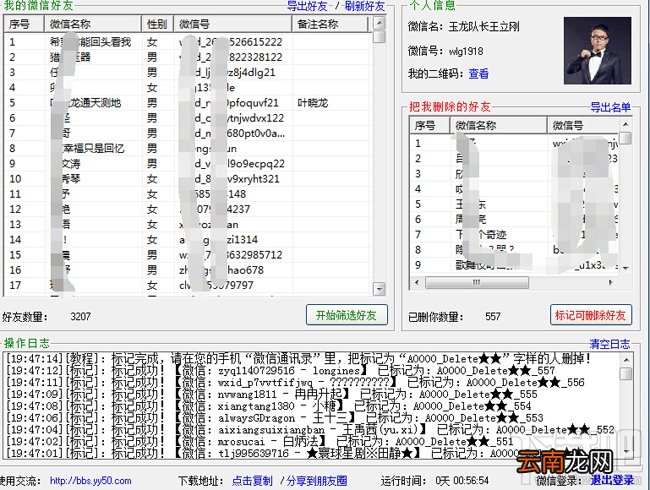Click log line marked Delete★★_557

(281, 371)
